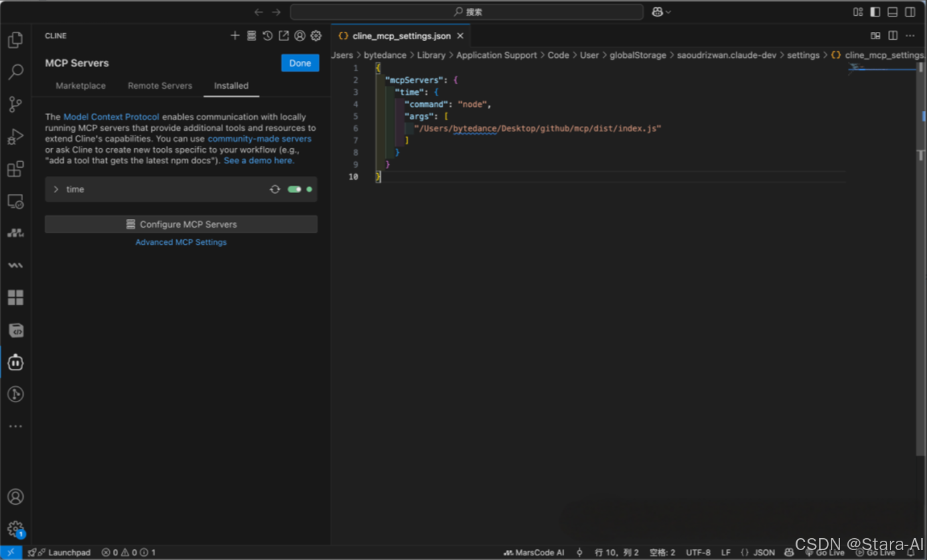Open the Manage gear in activity bar
Screen dimensions: 927x560
[15, 529]
